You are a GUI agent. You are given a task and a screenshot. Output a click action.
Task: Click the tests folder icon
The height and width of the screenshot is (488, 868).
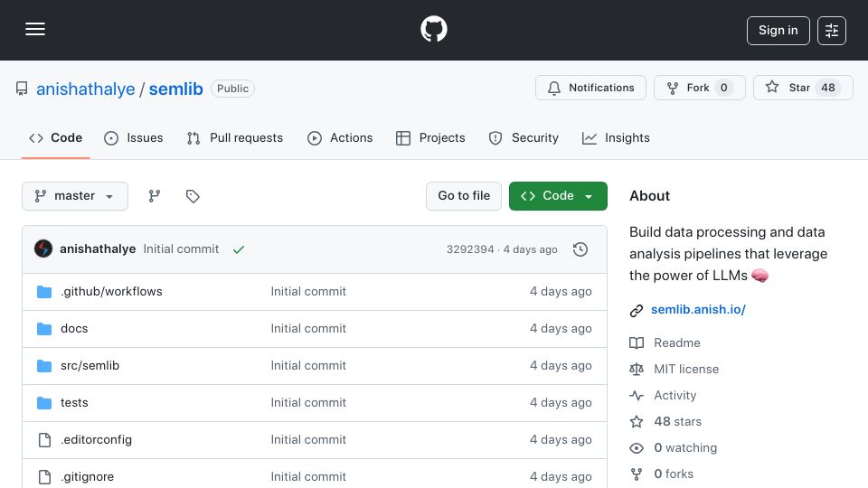tap(44, 403)
